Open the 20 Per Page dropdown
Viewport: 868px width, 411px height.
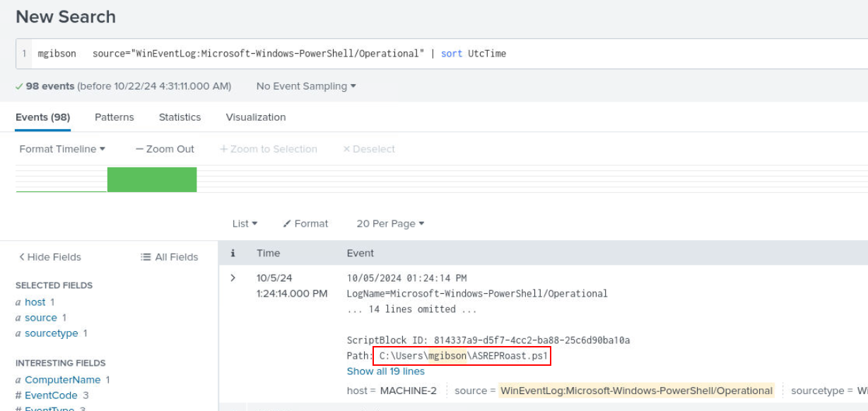(x=390, y=223)
